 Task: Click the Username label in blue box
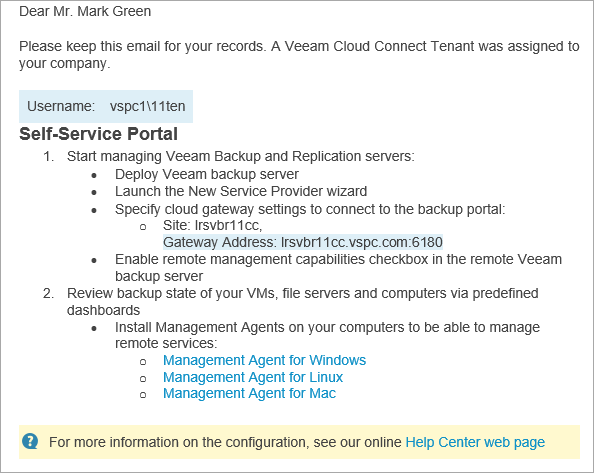61,106
